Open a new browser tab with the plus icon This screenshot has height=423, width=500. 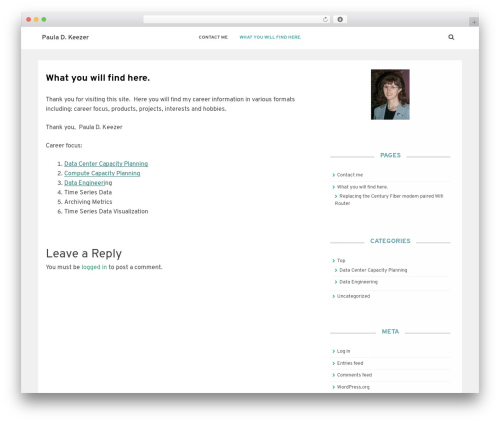click(474, 22)
